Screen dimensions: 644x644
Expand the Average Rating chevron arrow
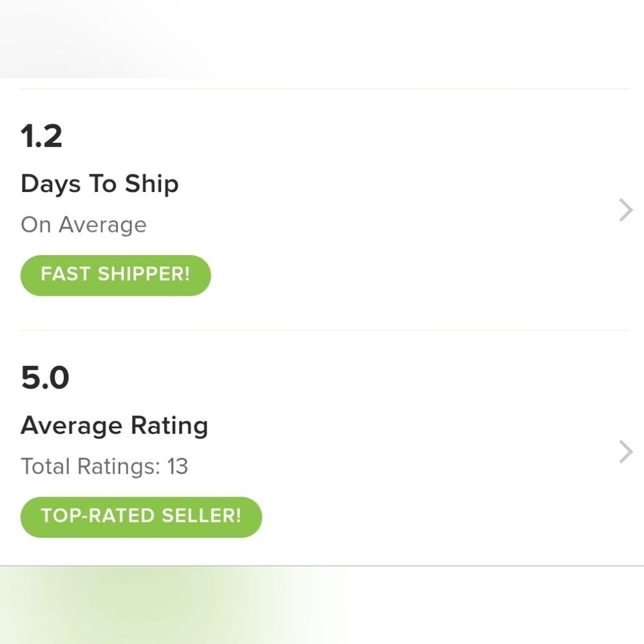tap(625, 452)
